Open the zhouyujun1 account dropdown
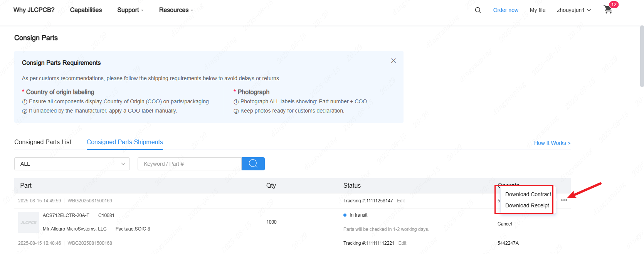Image resolution: width=644 pixels, height=254 pixels. coord(574,10)
